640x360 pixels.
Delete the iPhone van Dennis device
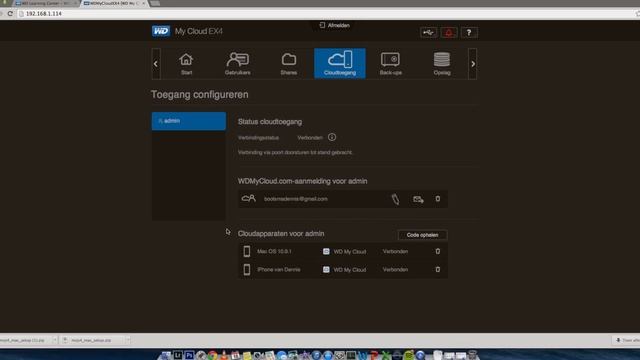click(x=438, y=269)
